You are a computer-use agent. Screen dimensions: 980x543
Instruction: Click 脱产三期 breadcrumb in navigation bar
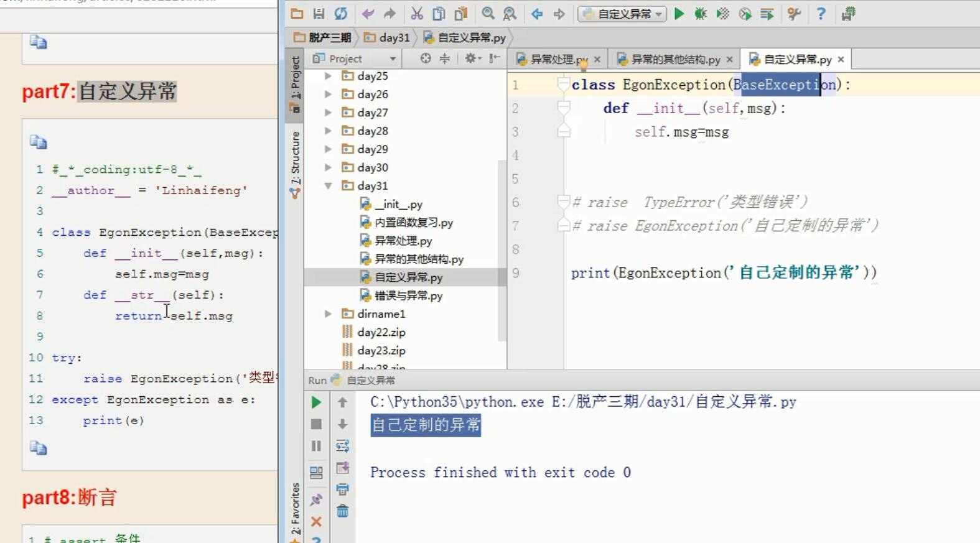pos(323,37)
